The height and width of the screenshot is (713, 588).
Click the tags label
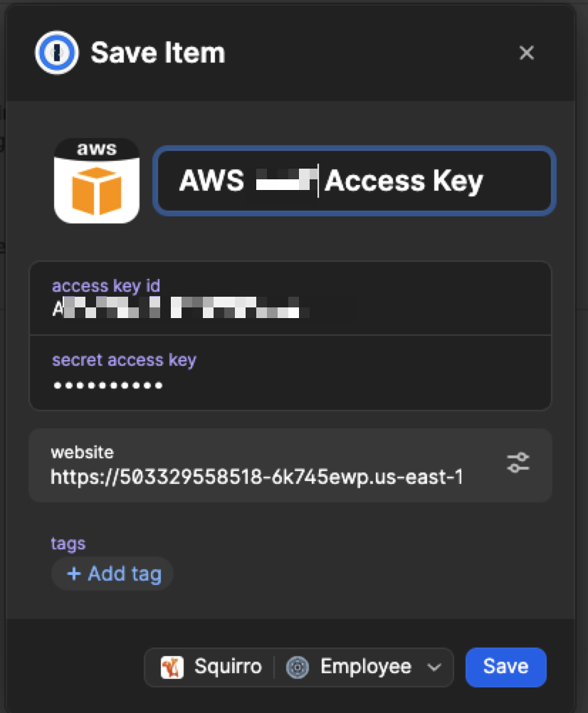[68, 543]
